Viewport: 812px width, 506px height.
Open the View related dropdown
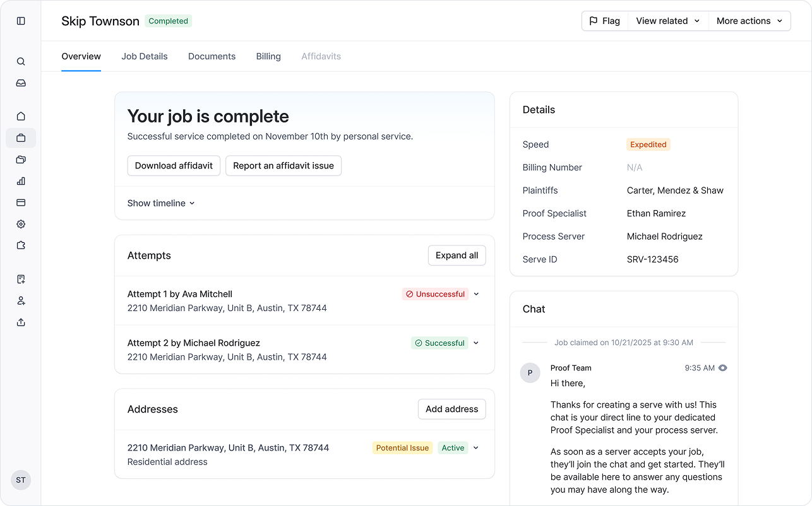coord(667,21)
